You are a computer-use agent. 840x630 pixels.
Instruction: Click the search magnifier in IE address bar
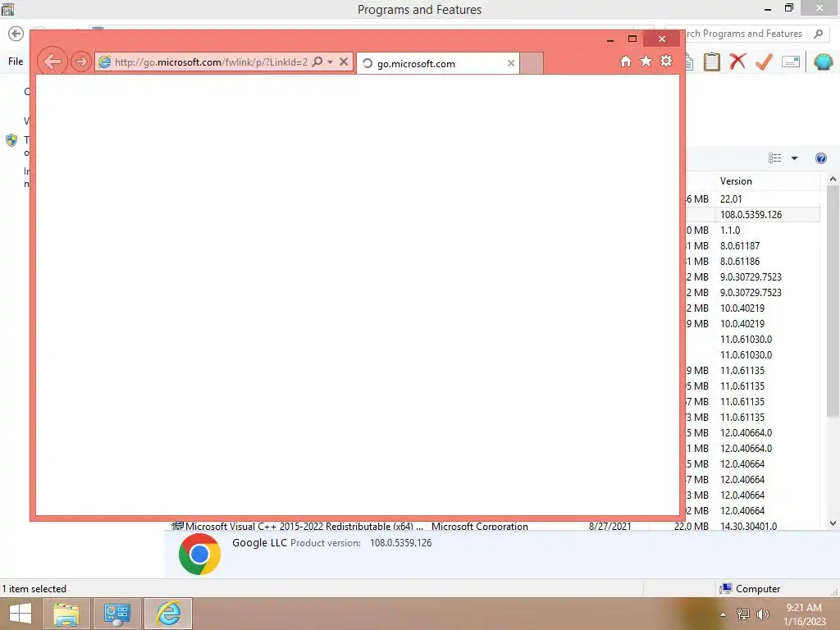[x=317, y=62]
